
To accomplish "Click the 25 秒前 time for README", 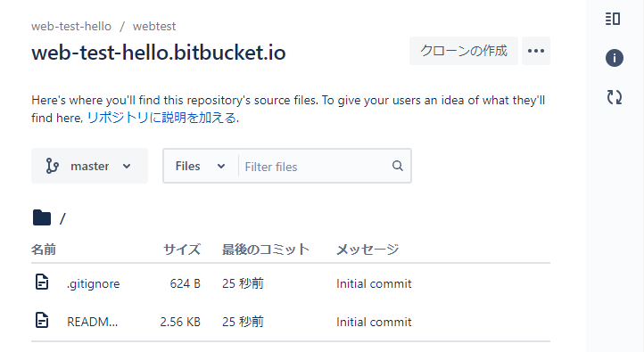I will click(x=243, y=322).
